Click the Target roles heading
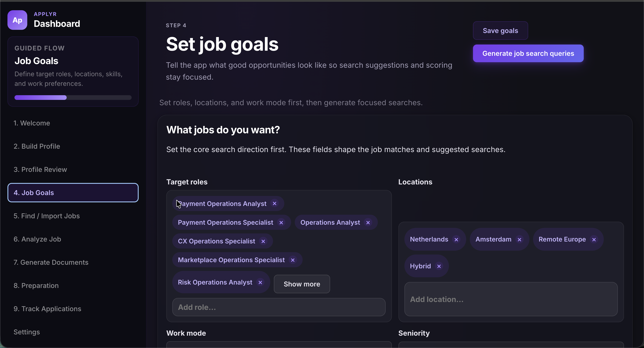 point(187,182)
